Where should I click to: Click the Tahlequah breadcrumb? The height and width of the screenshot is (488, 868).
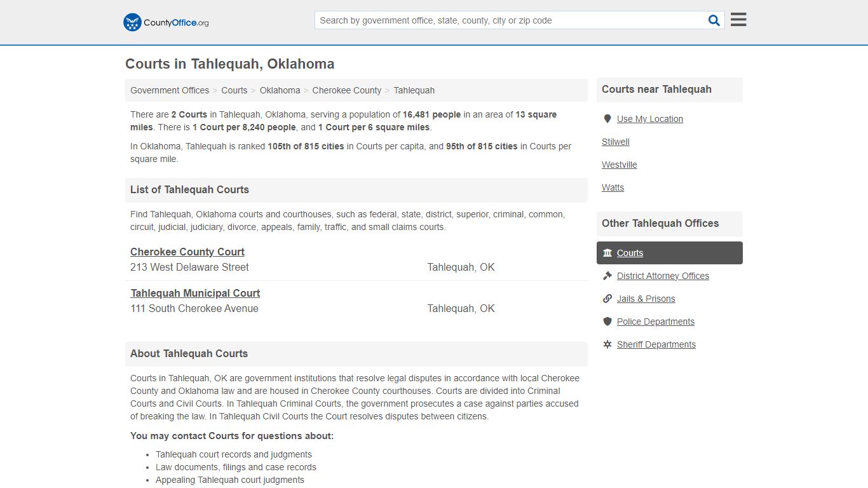point(414,90)
